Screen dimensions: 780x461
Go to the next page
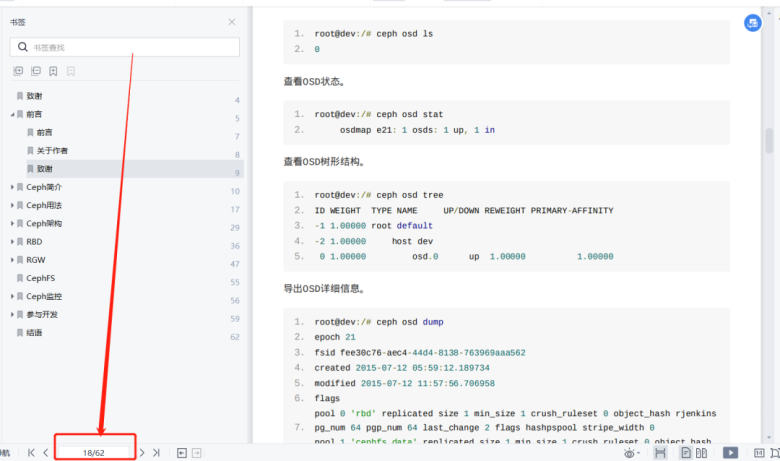pos(142,453)
